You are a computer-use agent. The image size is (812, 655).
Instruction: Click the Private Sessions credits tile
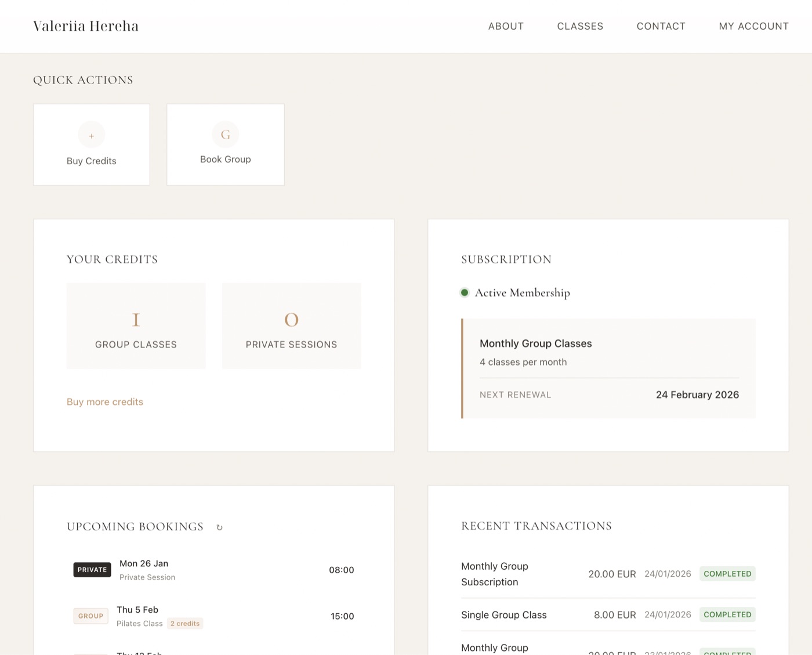pos(291,326)
